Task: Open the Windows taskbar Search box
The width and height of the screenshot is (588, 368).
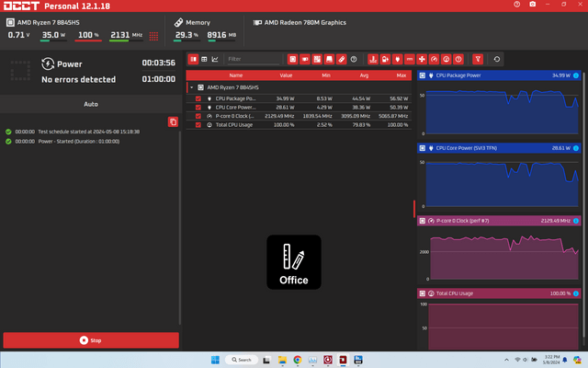Action: pyautogui.click(x=242, y=360)
